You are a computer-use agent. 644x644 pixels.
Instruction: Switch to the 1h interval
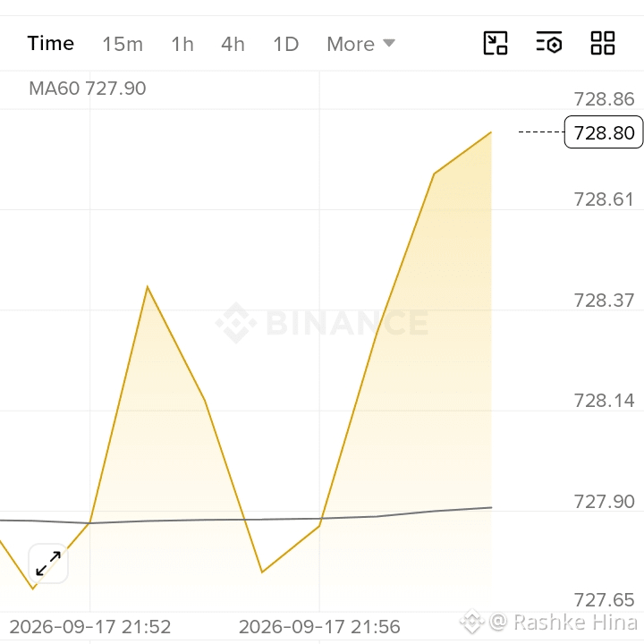(x=182, y=44)
